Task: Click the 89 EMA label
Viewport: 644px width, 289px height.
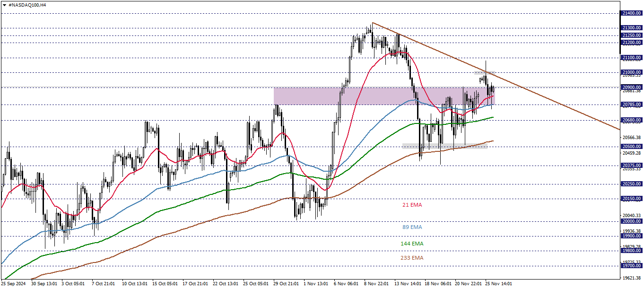Action: [x=412, y=227]
